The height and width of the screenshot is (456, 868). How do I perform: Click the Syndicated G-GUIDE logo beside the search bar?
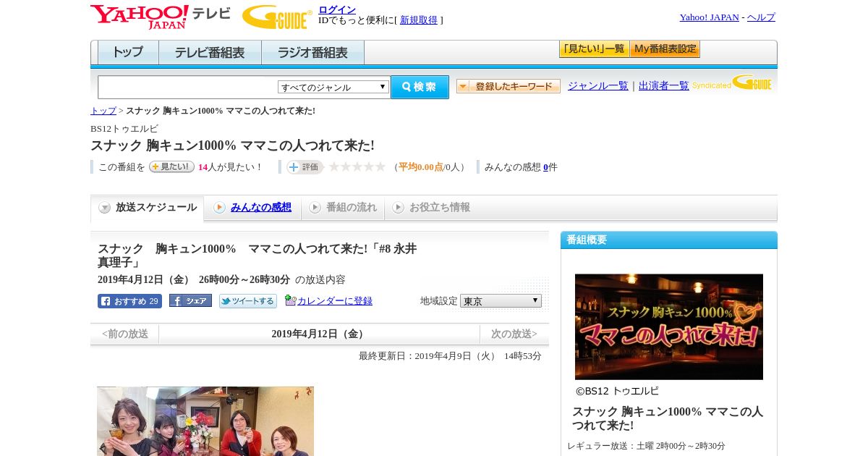731,83
